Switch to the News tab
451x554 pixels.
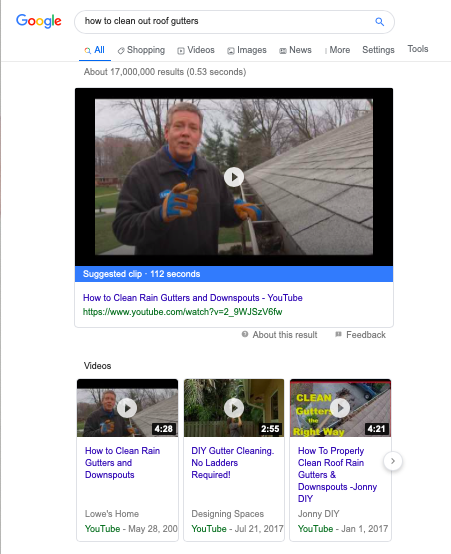(x=295, y=50)
